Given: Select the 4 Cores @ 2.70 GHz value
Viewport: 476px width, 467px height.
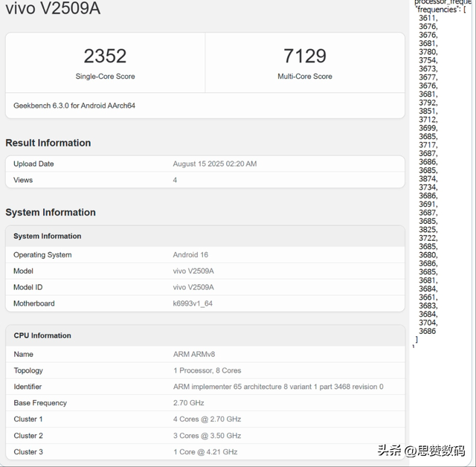Looking at the screenshot, I should pos(207,419).
